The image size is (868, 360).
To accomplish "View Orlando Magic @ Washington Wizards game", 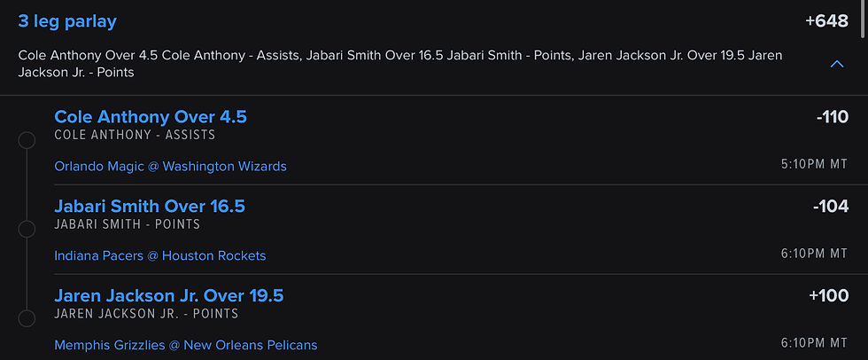I will 170,167.
